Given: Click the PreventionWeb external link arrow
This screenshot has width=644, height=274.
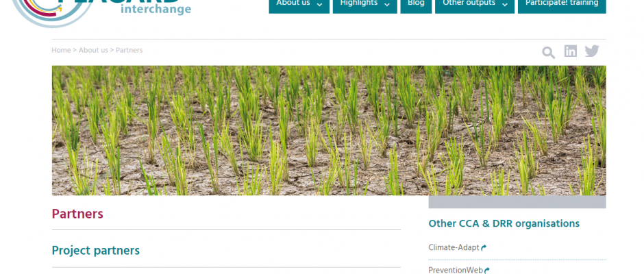Looking at the screenshot, I should (x=487, y=271).
